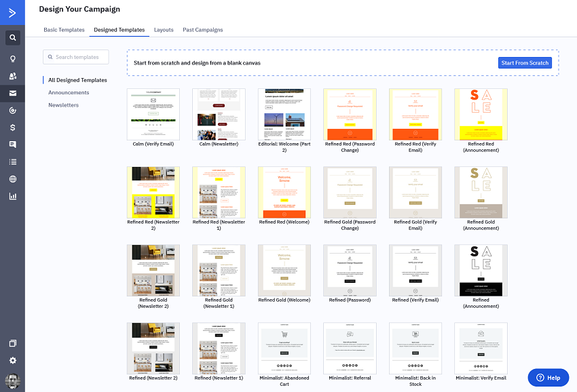The width and height of the screenshot is (577, 392).
Task: Filter by Newsletters category
Action: coord(64,105)
